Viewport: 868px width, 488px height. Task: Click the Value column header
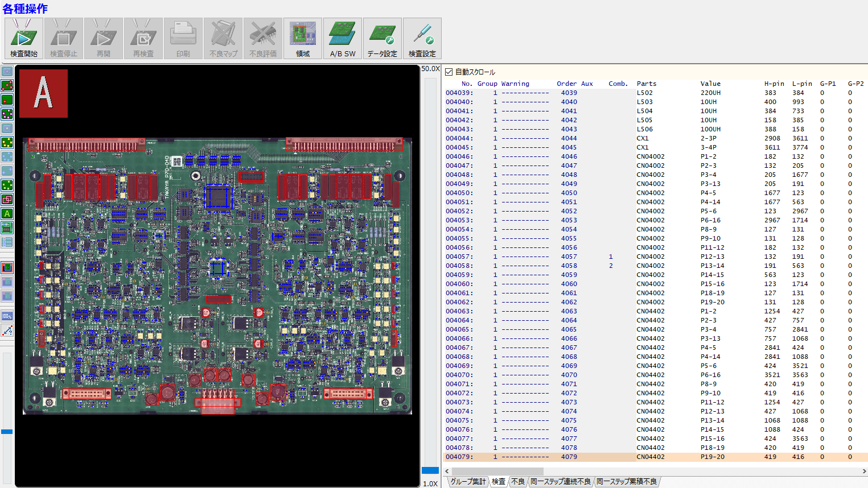pos(710,84)
